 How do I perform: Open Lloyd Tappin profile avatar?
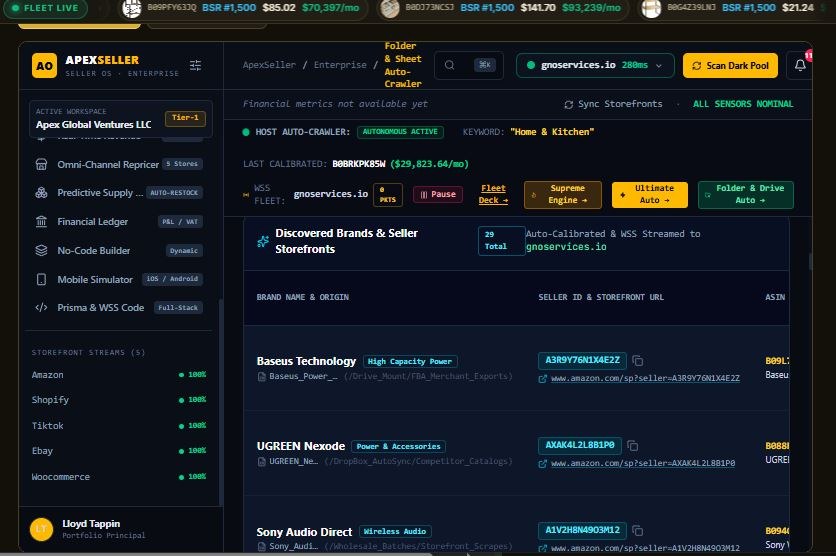point(41,529)
